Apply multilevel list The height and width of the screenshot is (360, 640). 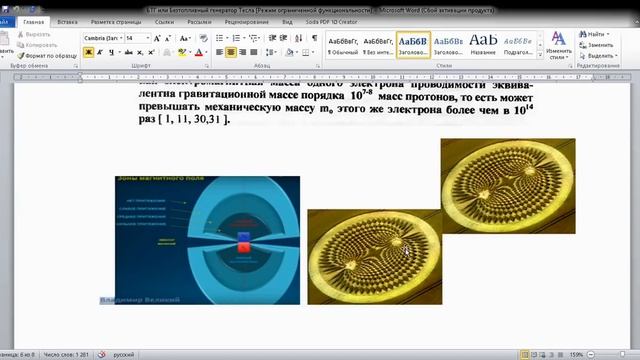point(253,38)
